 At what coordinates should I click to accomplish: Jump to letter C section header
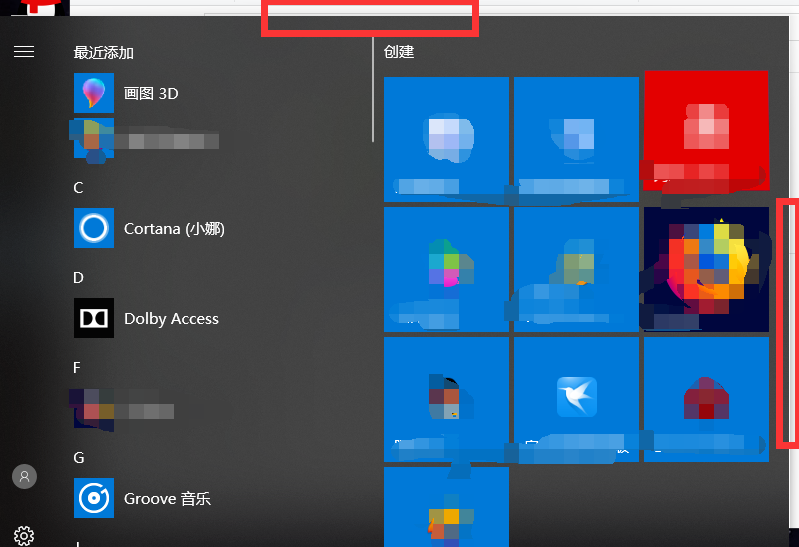78,188
